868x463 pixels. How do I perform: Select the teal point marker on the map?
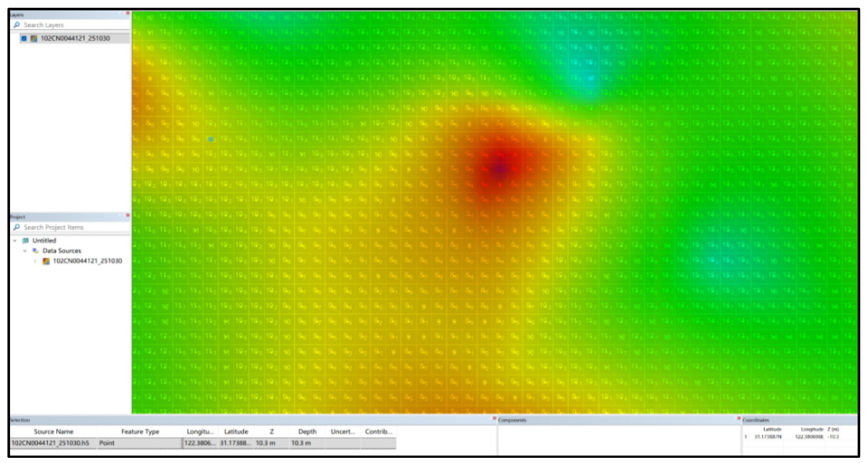211,139
